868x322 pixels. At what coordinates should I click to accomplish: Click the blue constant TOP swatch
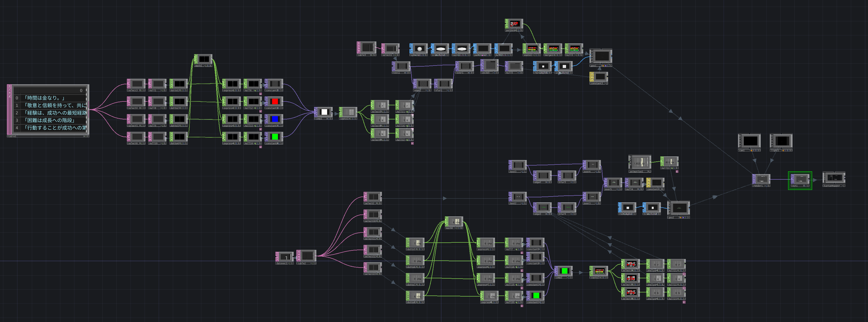coord(275,119)
